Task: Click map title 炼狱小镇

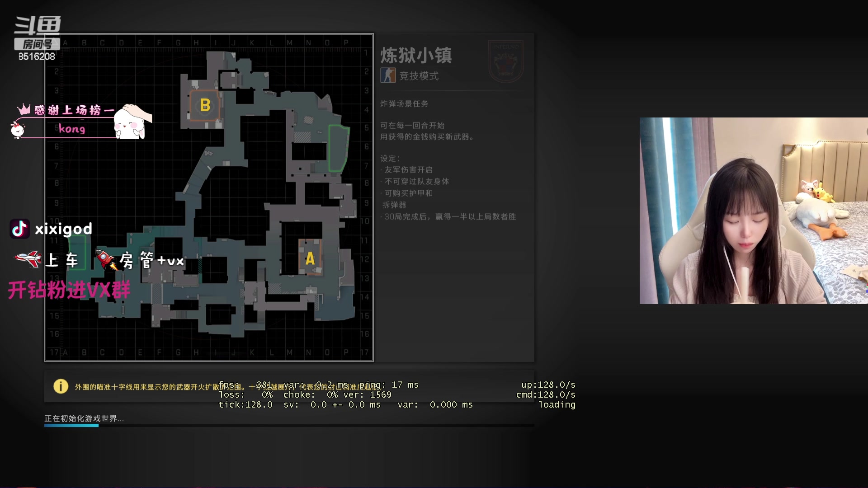Action: click(x=416, y=56)
